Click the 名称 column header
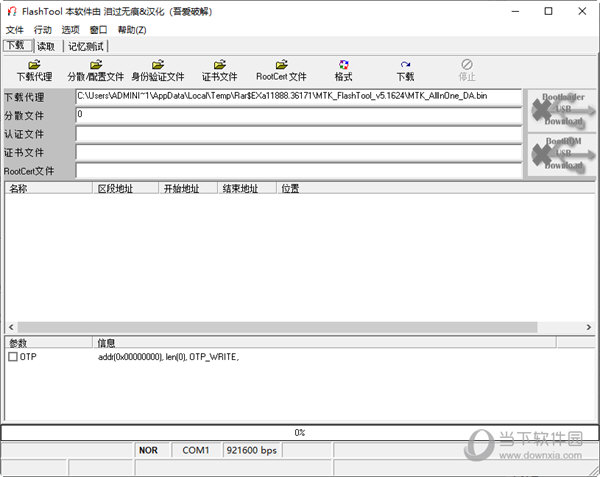The image size is (600, 477). click(49, 188)
